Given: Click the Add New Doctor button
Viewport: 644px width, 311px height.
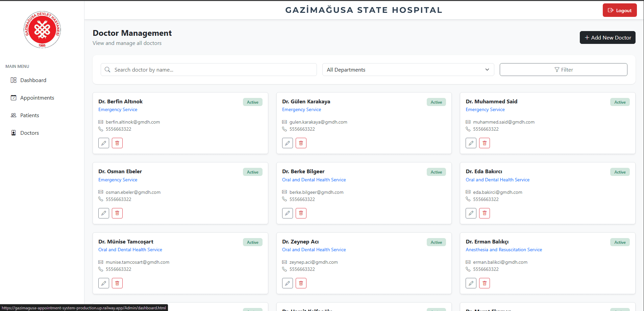Looking at the screenshot, I should point(608,37).
